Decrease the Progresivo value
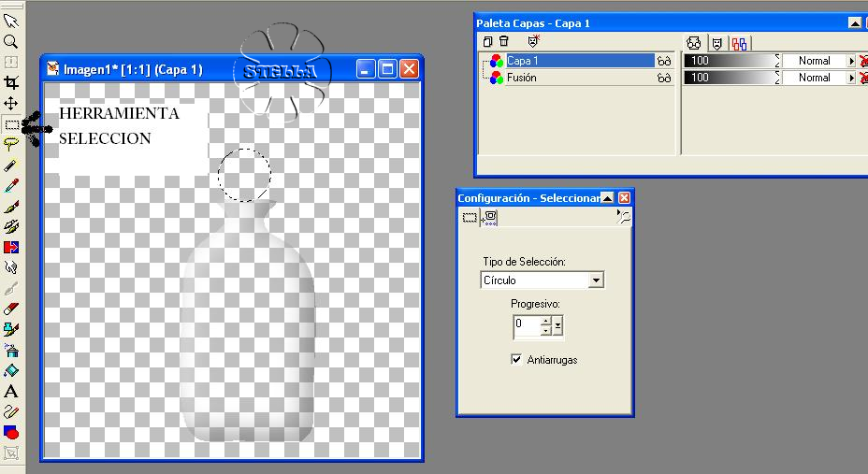 coord(546,331)
